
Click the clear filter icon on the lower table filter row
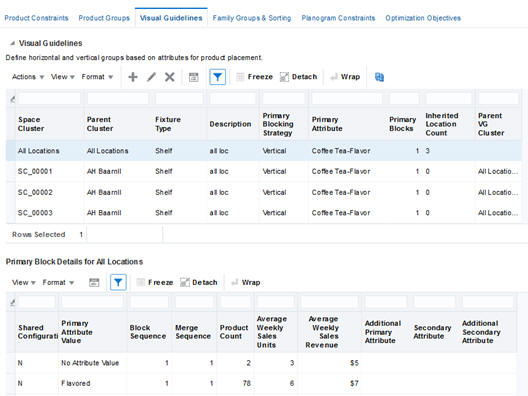[x=12, y=302]
